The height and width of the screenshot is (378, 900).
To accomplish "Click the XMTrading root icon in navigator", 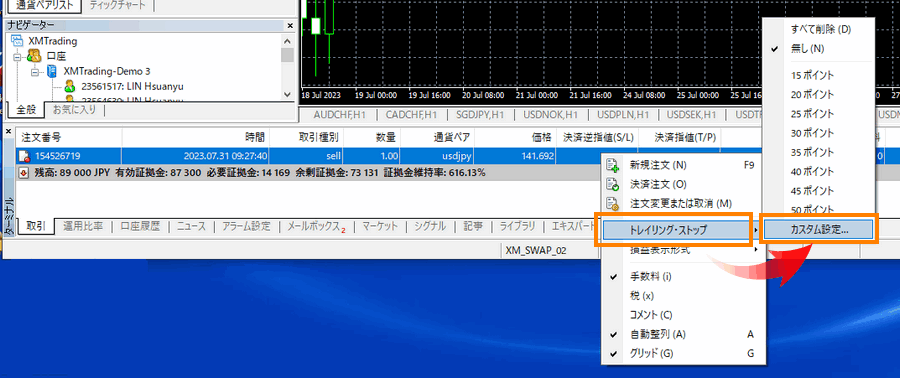I will 17,41.
